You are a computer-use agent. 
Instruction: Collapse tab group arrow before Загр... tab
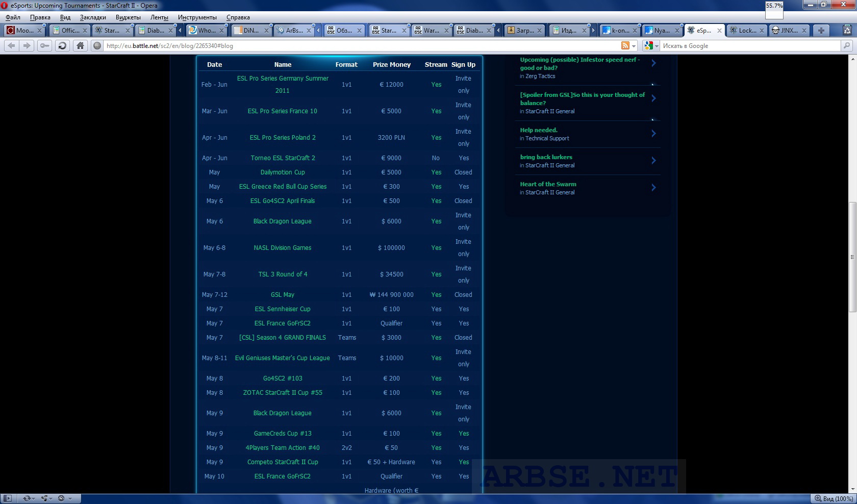(498, 31)
